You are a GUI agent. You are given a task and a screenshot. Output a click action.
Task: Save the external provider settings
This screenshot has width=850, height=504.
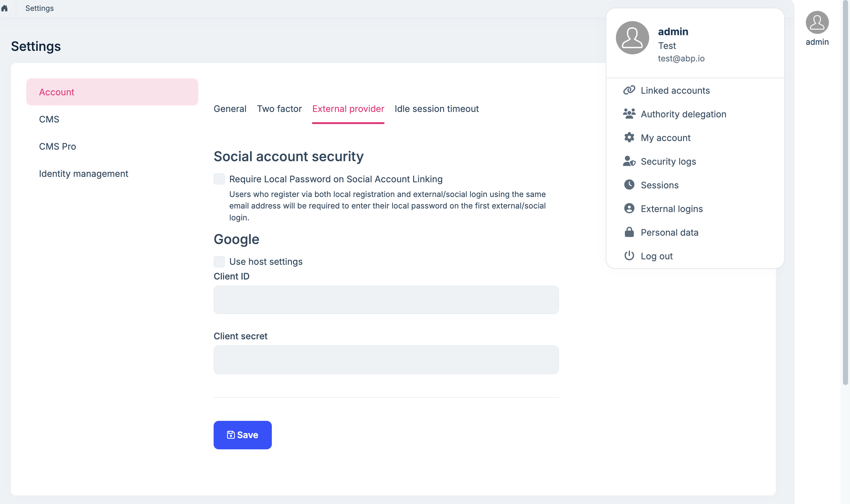point(242,435)
